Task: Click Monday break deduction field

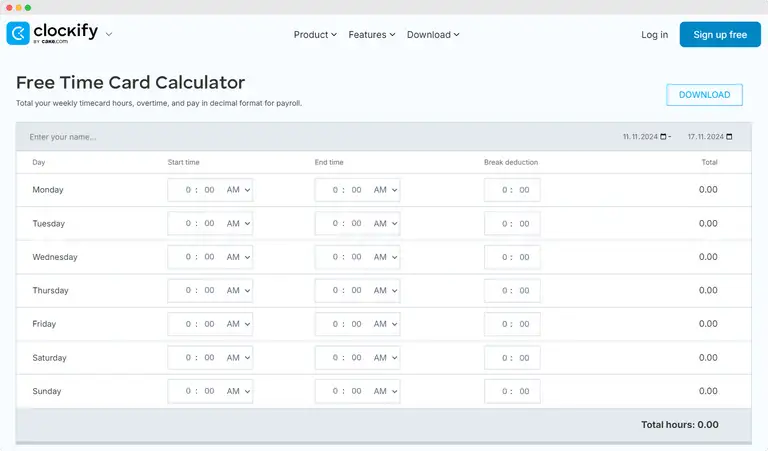Action: point(512,190)
